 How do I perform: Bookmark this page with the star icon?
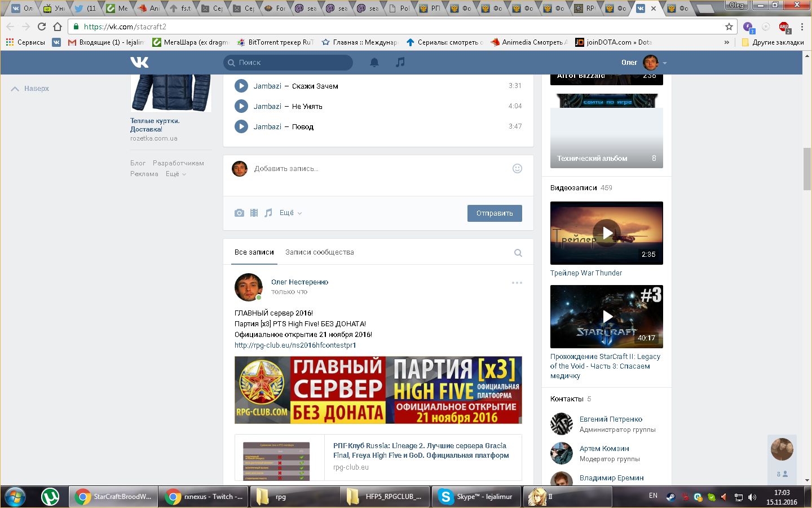click(x=729, y=27)
